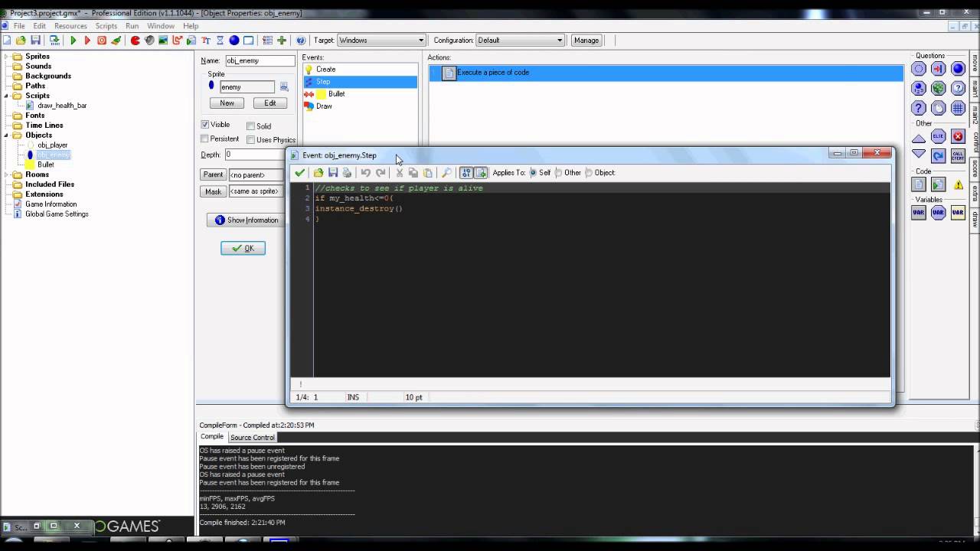Select the Set Variable VAR action
Viewport: 980px width, 551px height.
[919, 213]
